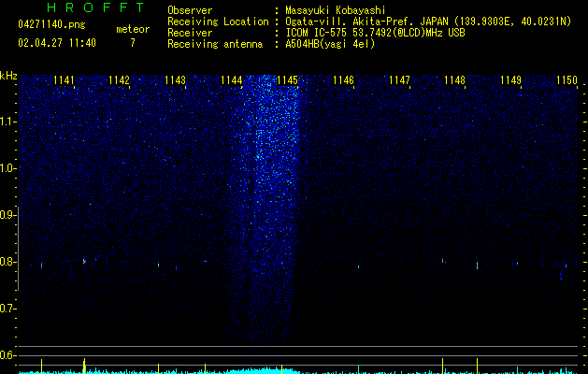Viewport: 588px width, 374px height.
Task: Click the 'Receiving Location' label
Action: coord(218,22)
